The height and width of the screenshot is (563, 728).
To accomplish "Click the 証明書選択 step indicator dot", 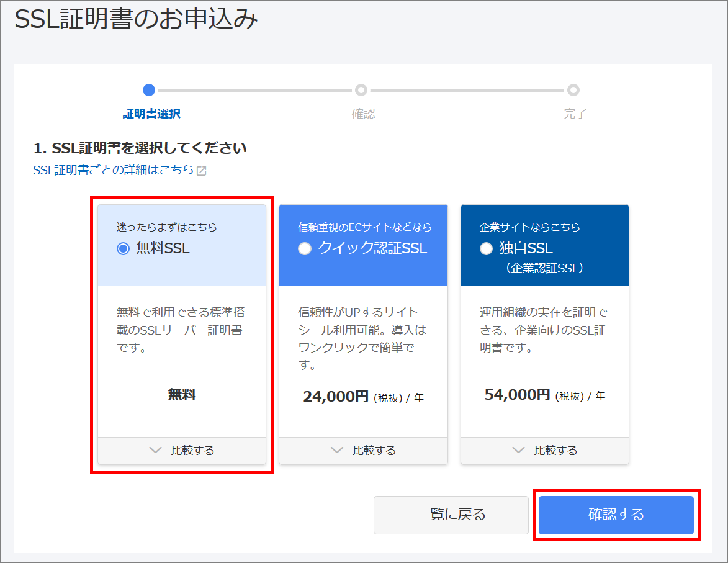I will click(x=149, y=90).
